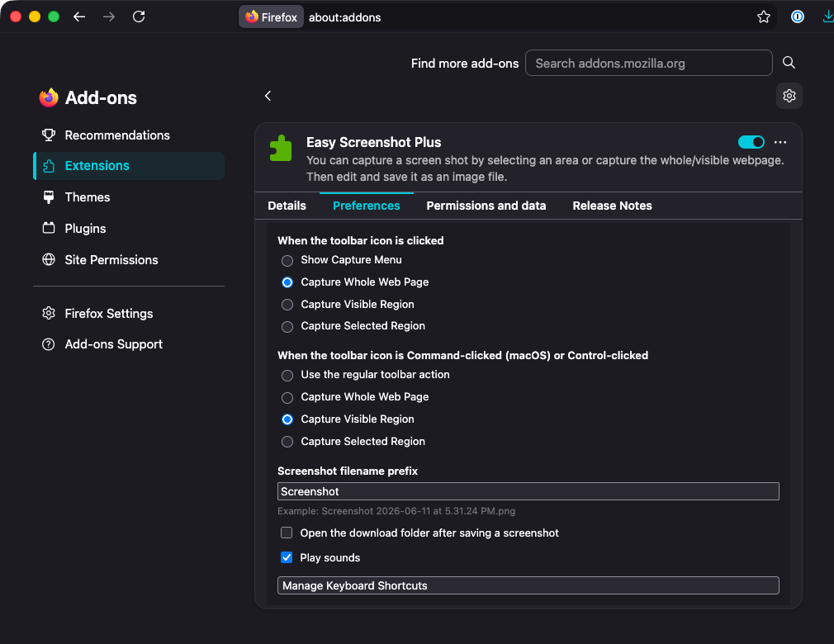This screenshot has width=834, height=644.
Task: Click the browser forward arrow
Action: click(109, 17)
